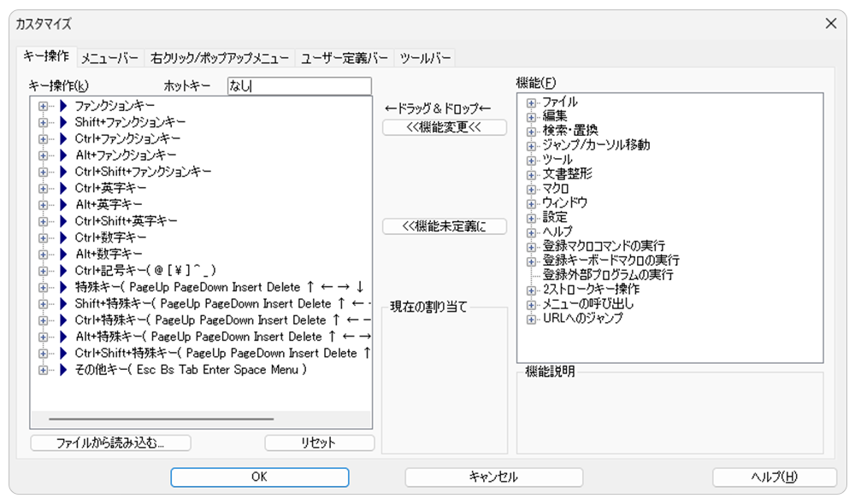Click the blue arrow icon beside Alt+数字キー
Viewport: 855px width, 504px height.
coord(63,254)
